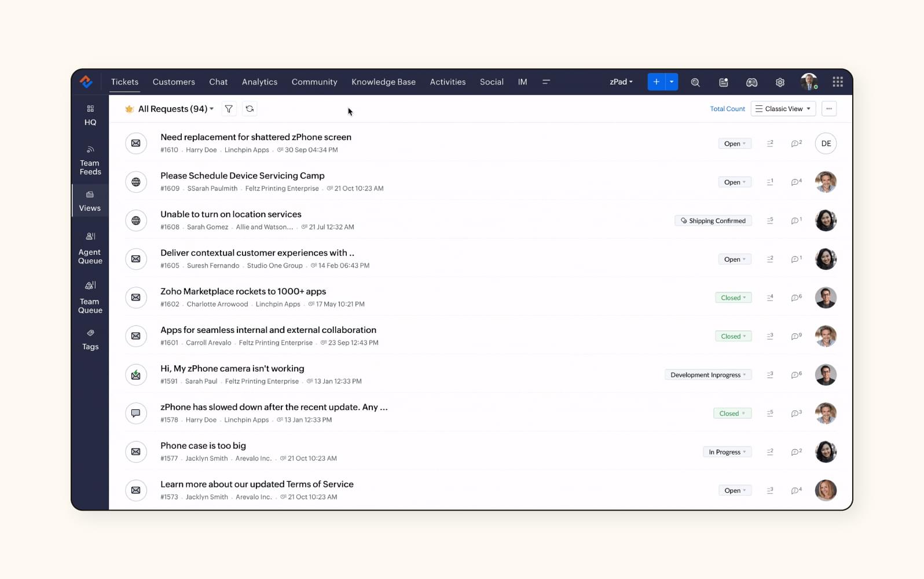This screenshot has height=579, width=924.
Task: Change Closed status of ticket #1578
Action: click(732, 413)
